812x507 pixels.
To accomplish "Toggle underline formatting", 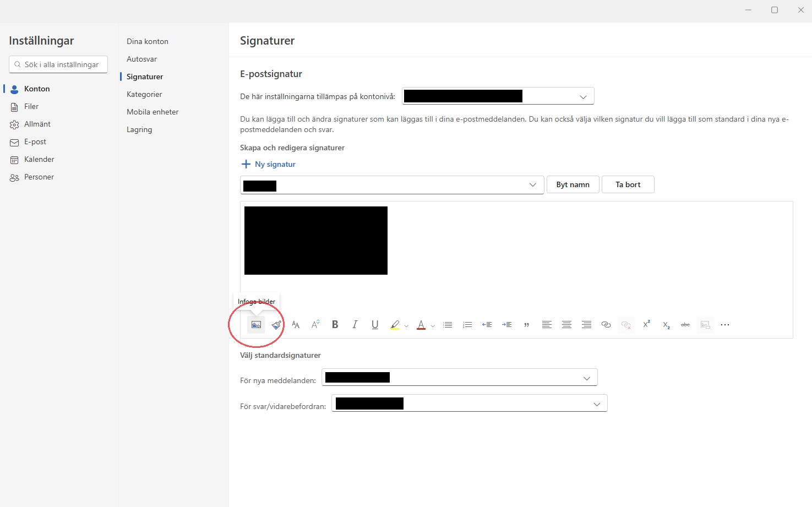I will click(375, 325).
